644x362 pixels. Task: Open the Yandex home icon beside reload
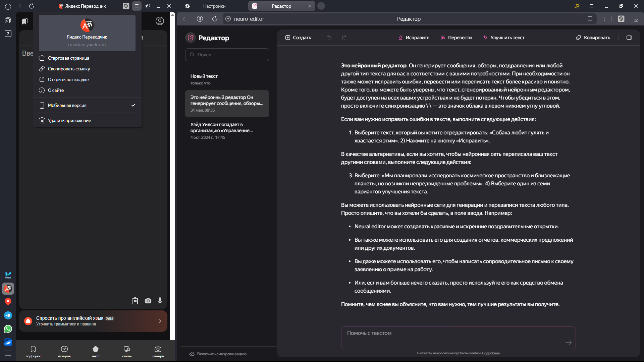point(200,19)
